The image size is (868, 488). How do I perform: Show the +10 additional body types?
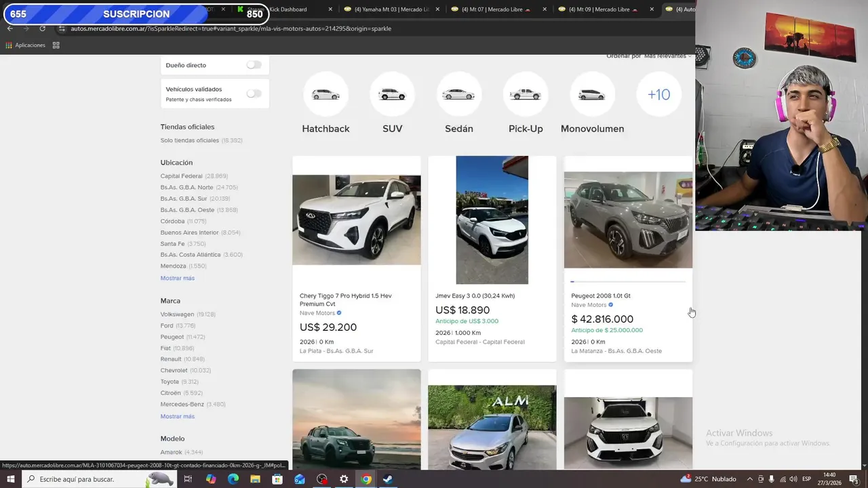658,94
